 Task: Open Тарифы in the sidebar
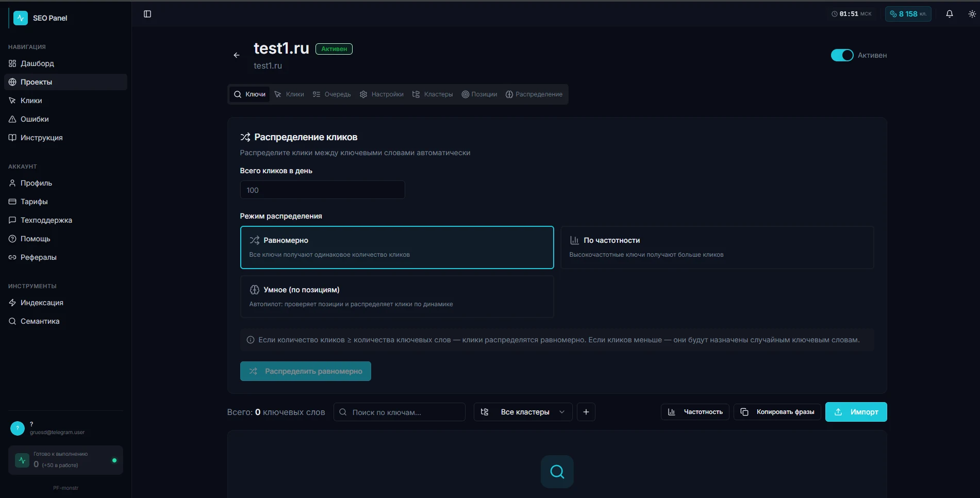[x=65, y=202]
